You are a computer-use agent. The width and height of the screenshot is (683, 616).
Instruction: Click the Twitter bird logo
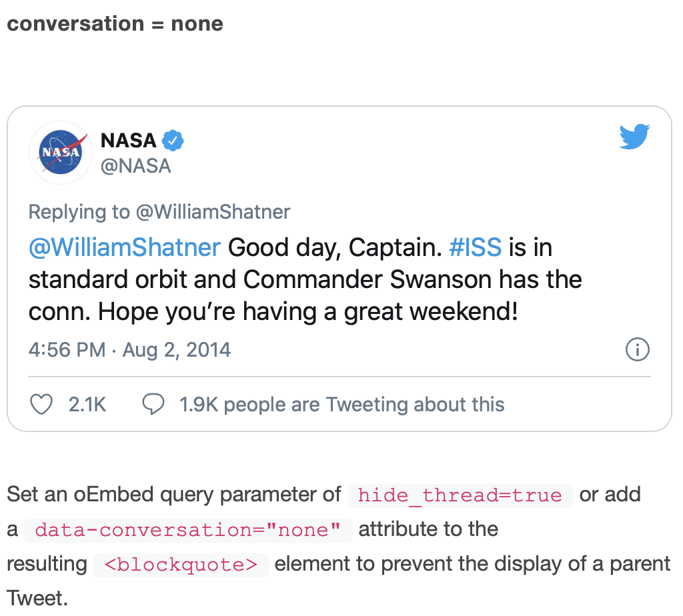(x=635, y=136)
